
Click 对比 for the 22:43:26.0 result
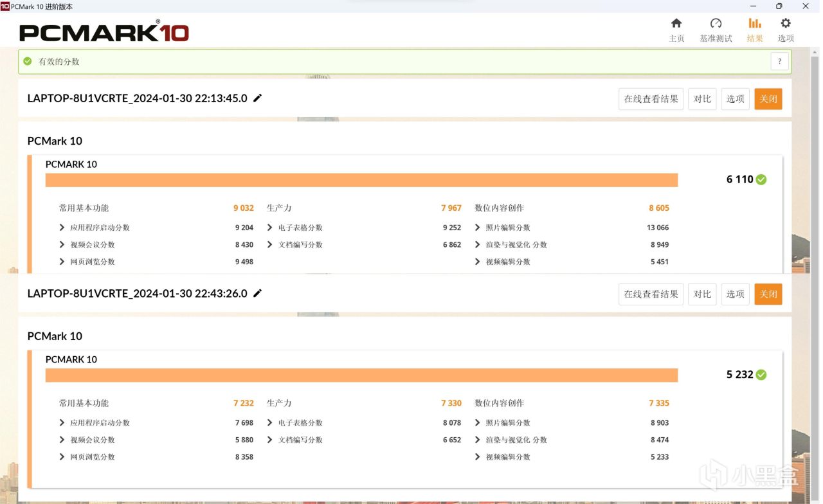click(x=702, y=294)
